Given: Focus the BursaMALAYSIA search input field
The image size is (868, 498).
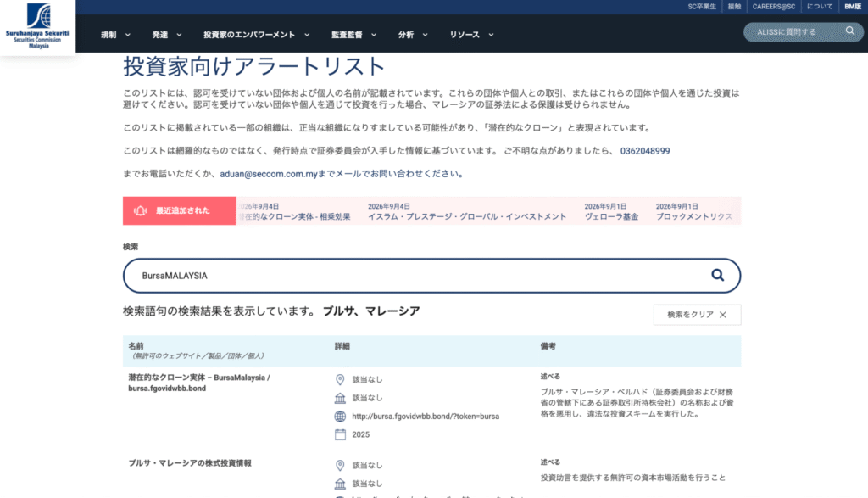Looking at the screenshot, I should (431, 276).
